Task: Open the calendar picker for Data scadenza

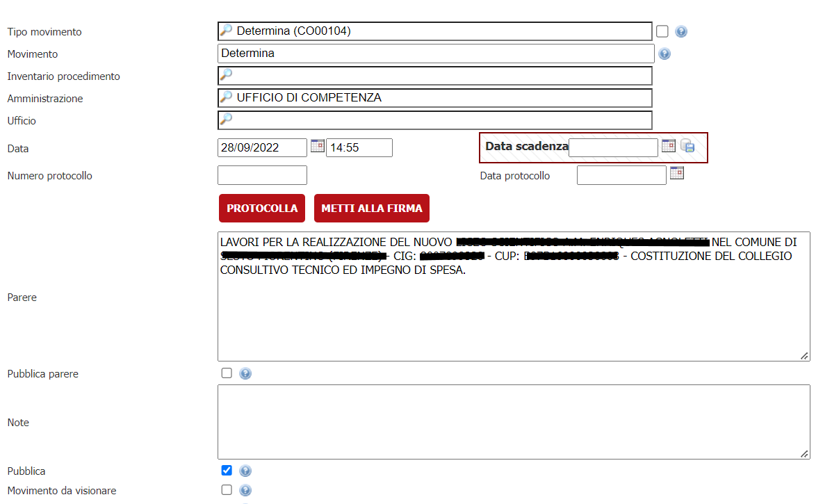Action: pyautogui.click(x=668, y=146)
